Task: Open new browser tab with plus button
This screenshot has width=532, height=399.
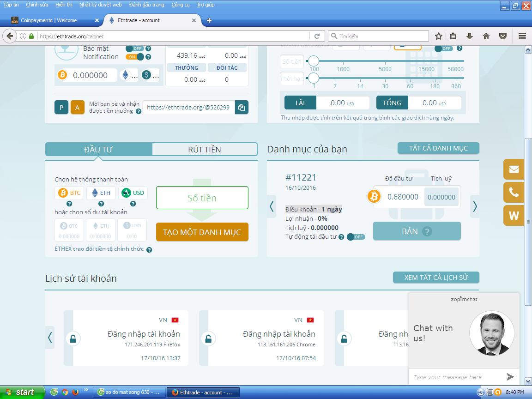Action: pyautogui.click(x=209, y=20)
